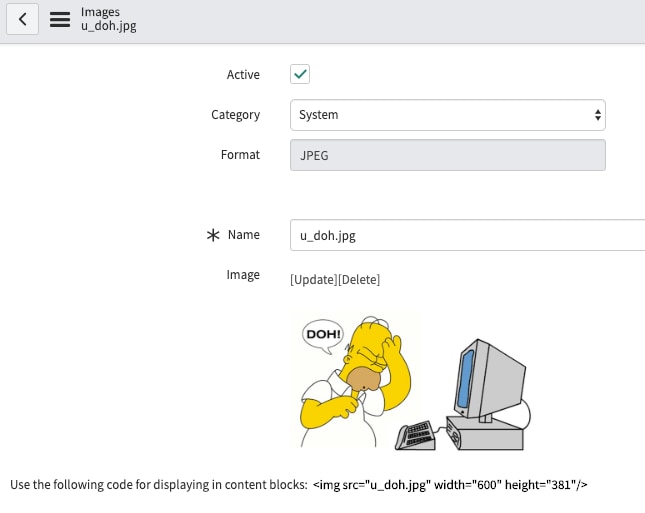
Task: Click the Homer DOH image preview
Action: tap(412, 381)
